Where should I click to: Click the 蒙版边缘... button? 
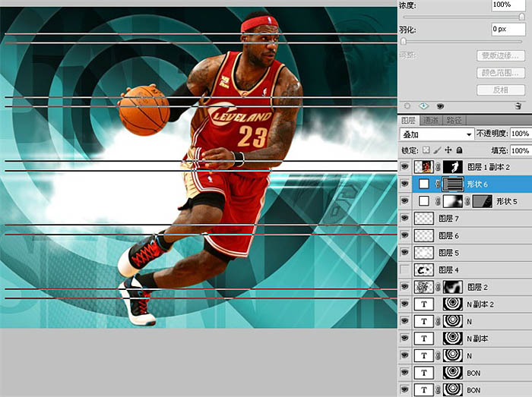coord(500,55)
